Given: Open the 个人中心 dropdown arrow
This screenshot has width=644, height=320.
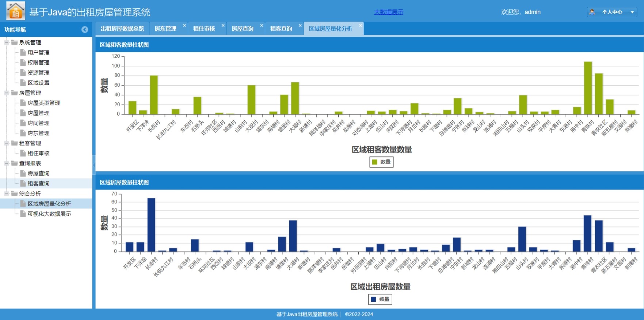Looking at the screenshot, I should coord(632,12).
